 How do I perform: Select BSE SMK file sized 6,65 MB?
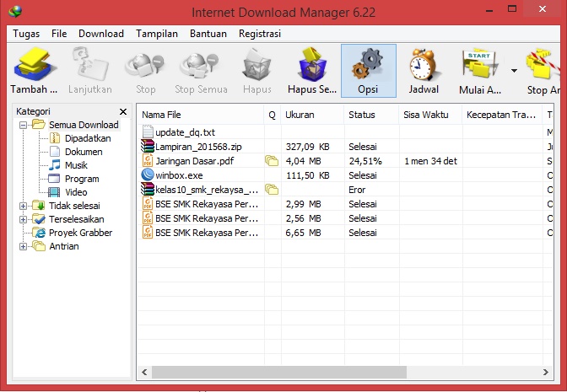(x=345, y=233)
